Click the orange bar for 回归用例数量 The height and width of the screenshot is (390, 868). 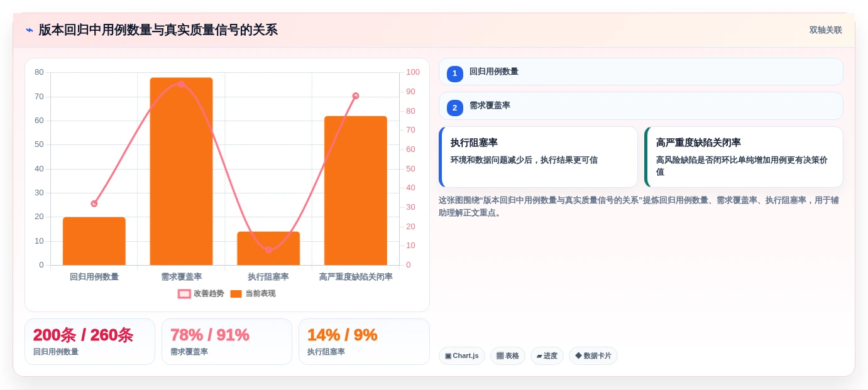click(x=94, y=241)
